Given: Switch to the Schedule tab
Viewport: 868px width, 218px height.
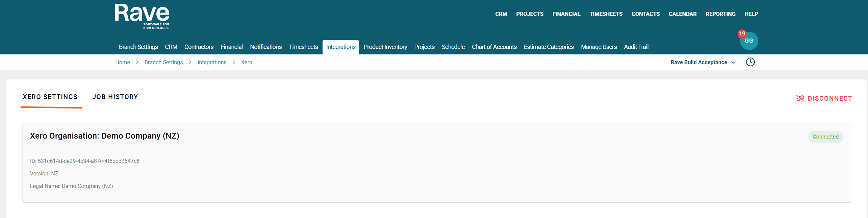Looking at the screenshot, I should pos(453,47).
